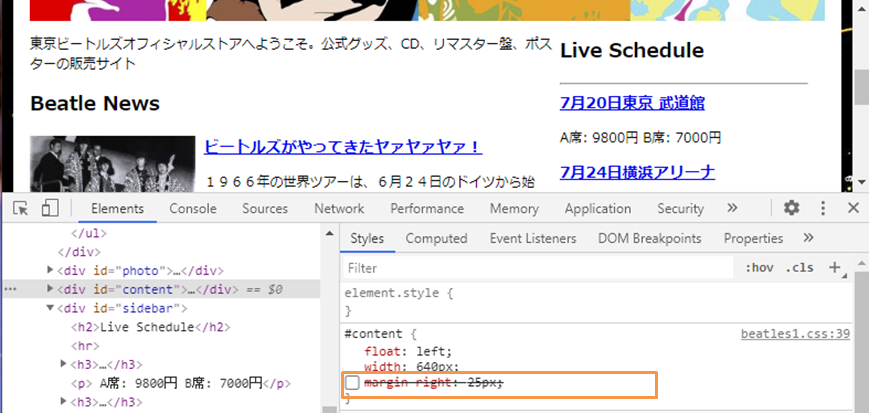Toggle the .cls element classes panel

click(800, 268)
